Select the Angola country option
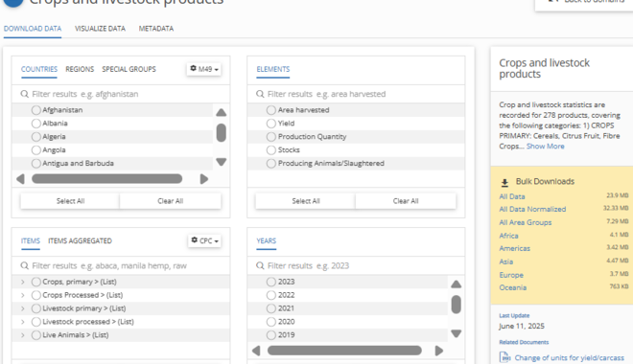 click(35, 149)
